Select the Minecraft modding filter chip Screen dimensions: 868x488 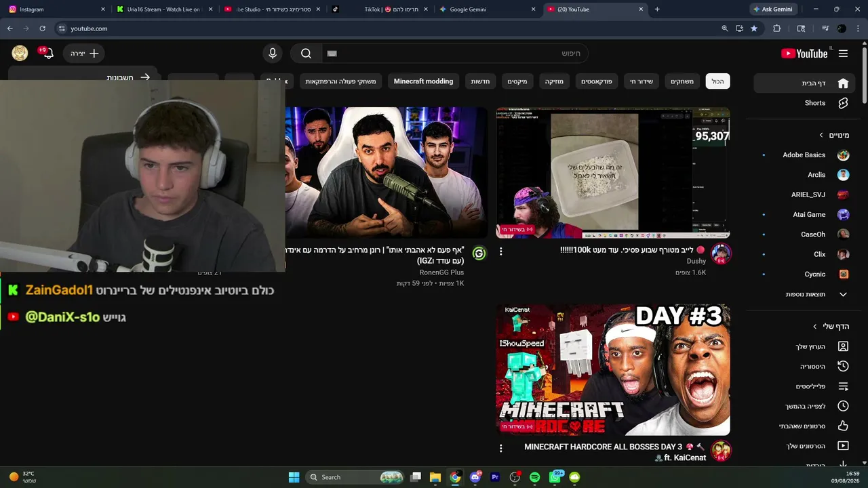423,81
